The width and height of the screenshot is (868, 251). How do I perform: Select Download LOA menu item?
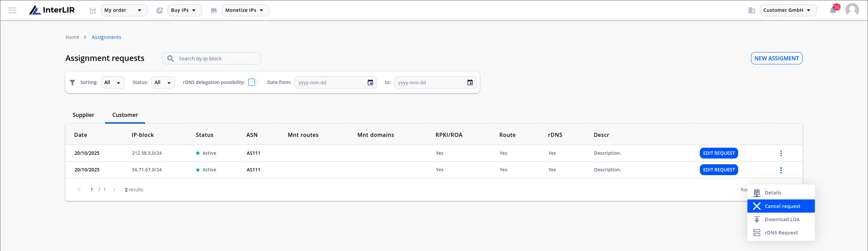coord(781,219)
